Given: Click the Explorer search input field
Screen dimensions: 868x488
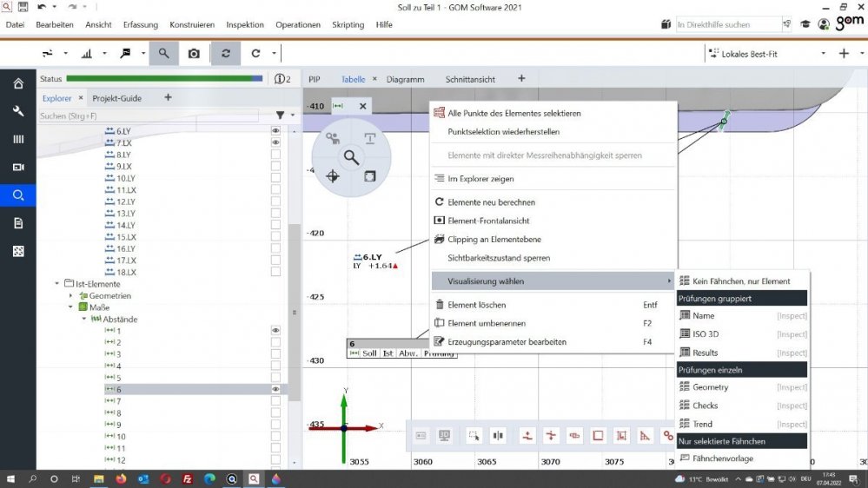Looking at the screenshot, I should coord(148,115).
